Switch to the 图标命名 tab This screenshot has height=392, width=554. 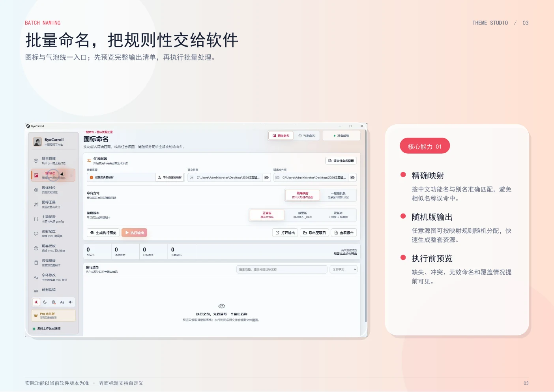point(281,136)
